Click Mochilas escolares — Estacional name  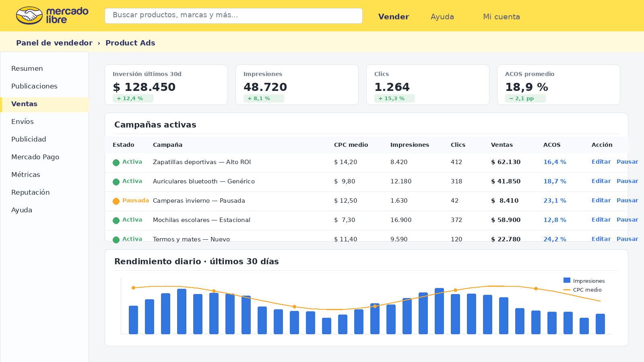click(202, 220)
